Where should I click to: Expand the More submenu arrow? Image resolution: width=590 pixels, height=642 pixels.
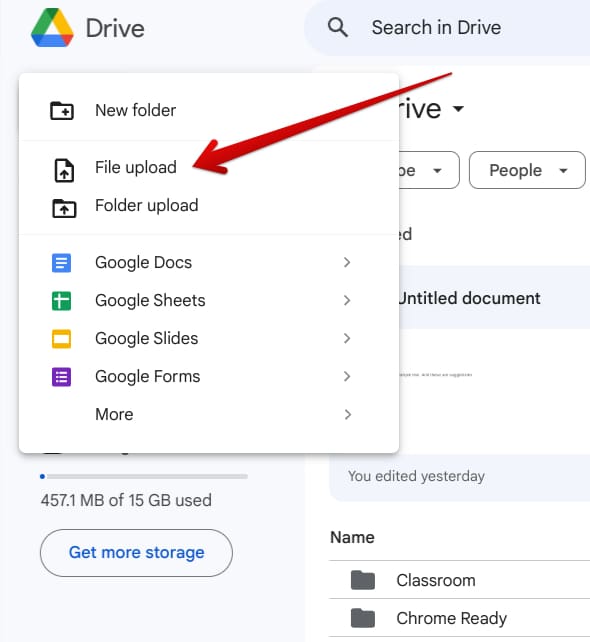point(347,415)
